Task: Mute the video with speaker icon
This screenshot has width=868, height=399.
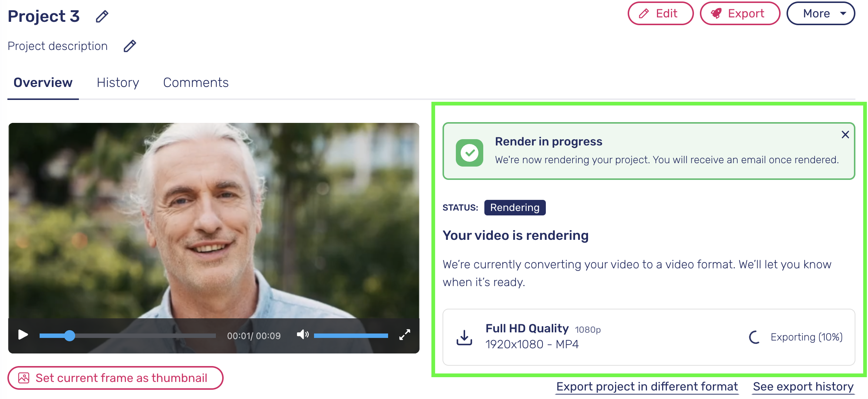Action: coord(303,335)
